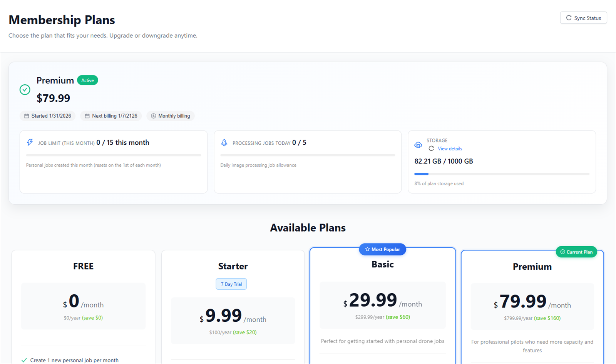Click the $79.99 current plan price under Premium

53,98
